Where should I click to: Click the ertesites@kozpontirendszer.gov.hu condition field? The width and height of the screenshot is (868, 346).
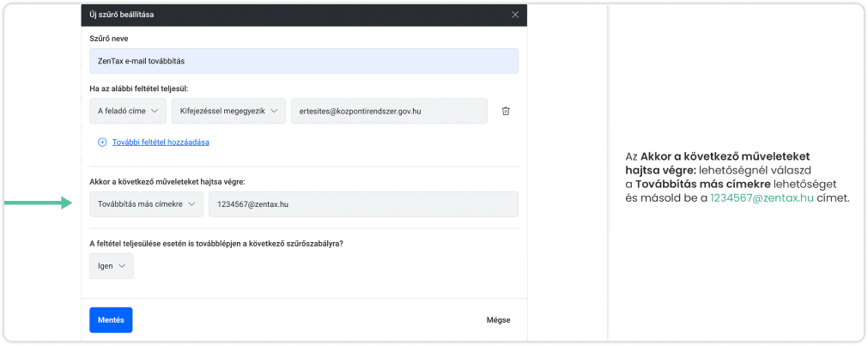pos(389,111)
